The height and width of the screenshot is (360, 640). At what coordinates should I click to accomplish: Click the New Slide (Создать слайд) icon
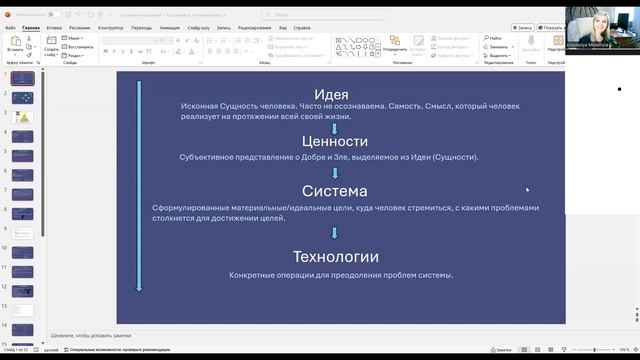(51, 40)
